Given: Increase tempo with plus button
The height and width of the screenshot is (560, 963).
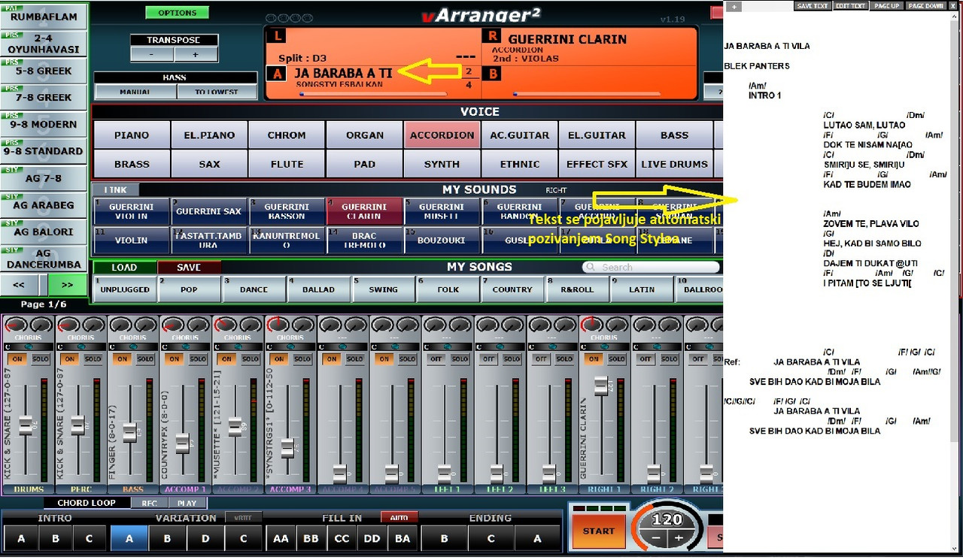Looking at the screenshot, I should click(x=679, y=538).
